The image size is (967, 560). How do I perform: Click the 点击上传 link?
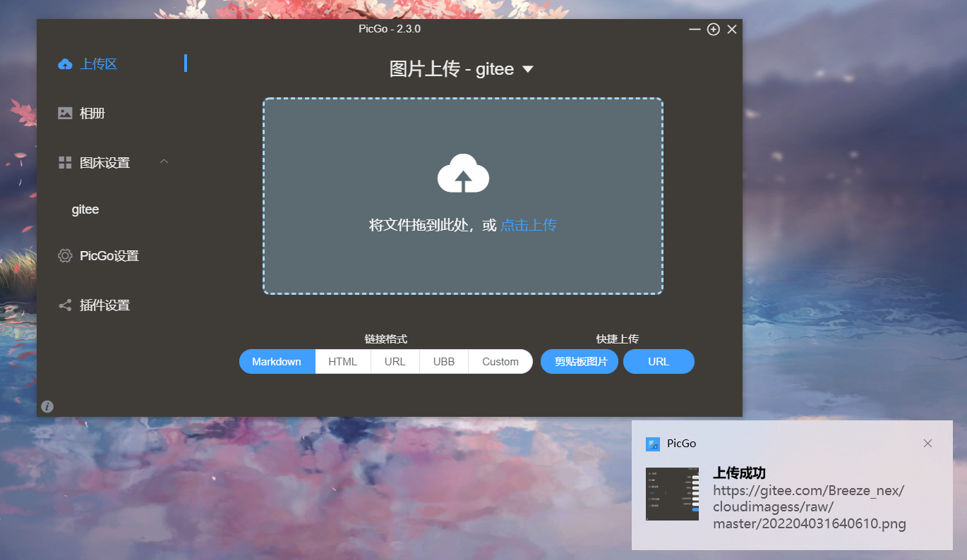529,225
